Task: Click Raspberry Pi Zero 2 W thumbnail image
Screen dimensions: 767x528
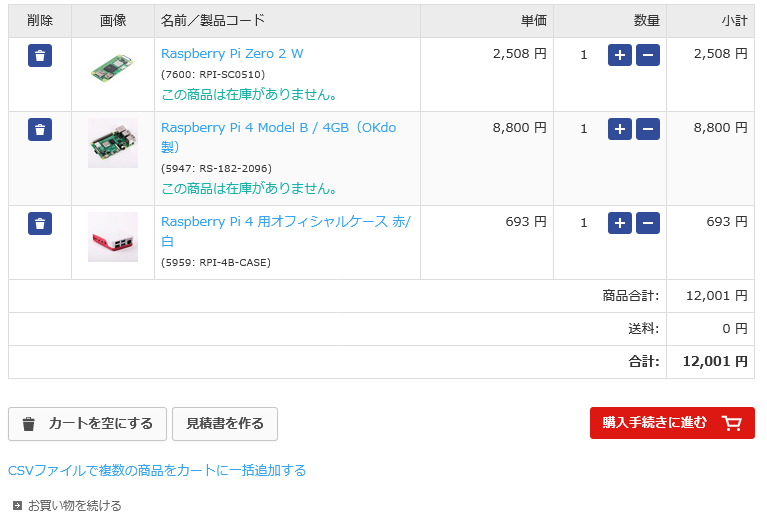Action: pos(112,68)
